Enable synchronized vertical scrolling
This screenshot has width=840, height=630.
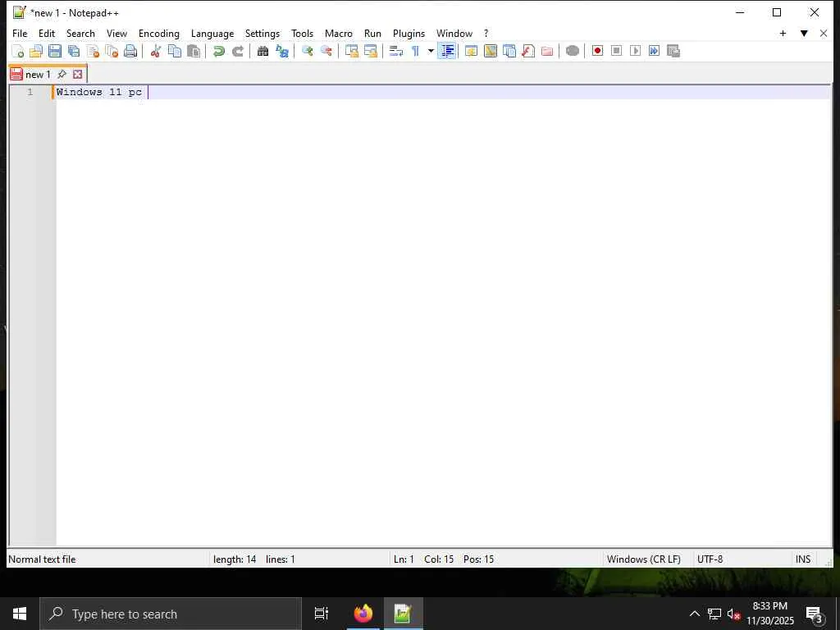352,51
